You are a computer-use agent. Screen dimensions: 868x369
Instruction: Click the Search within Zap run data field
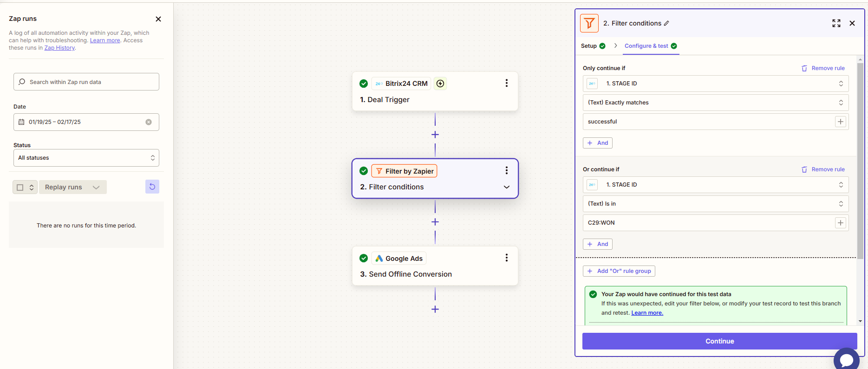86,82
